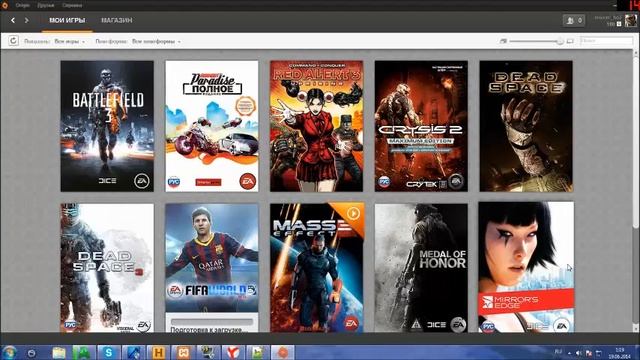Open the Справка menu
This screenshot has height=360, width=640.
[72, 5]
